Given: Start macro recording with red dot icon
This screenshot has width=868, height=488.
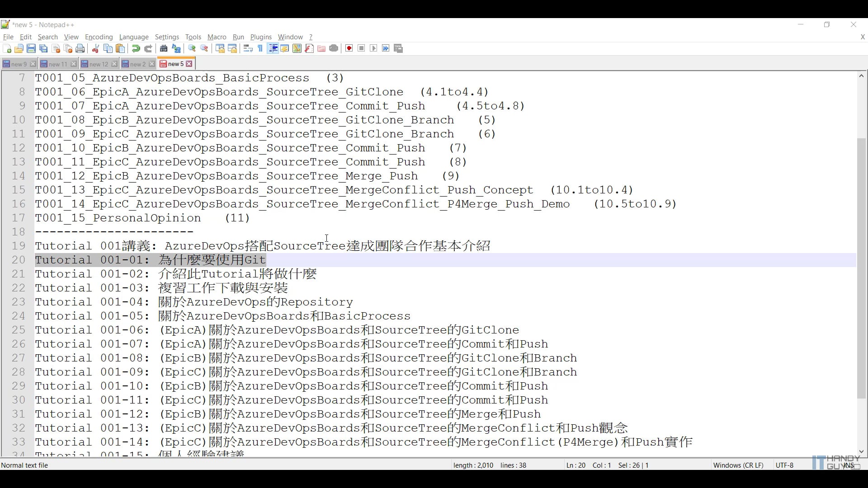Looking at the screenshot, I should tap(349, 49).
